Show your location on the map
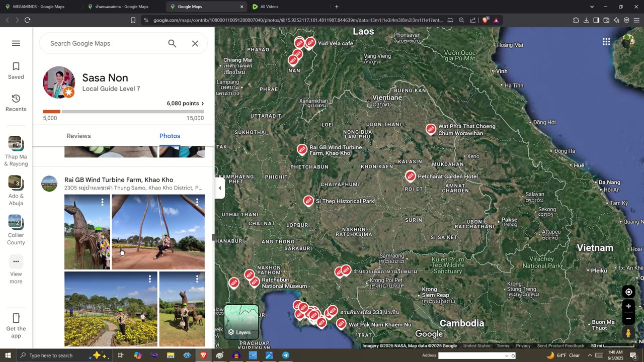The height and width of the screenshot is (362, 644). tap(628, 292)
